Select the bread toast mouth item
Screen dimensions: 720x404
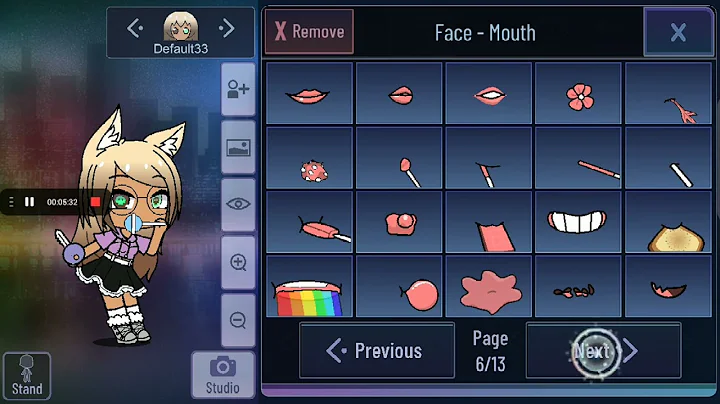pos(668,222)
